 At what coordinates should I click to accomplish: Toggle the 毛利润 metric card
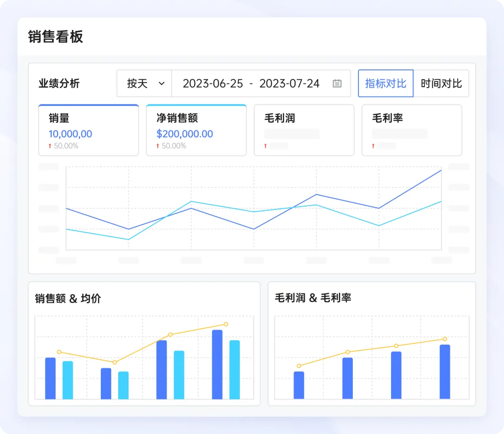[x=304, y=131]
